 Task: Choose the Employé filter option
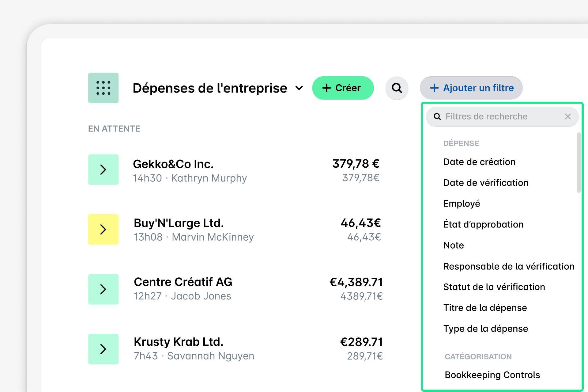(x=462, y=204)
